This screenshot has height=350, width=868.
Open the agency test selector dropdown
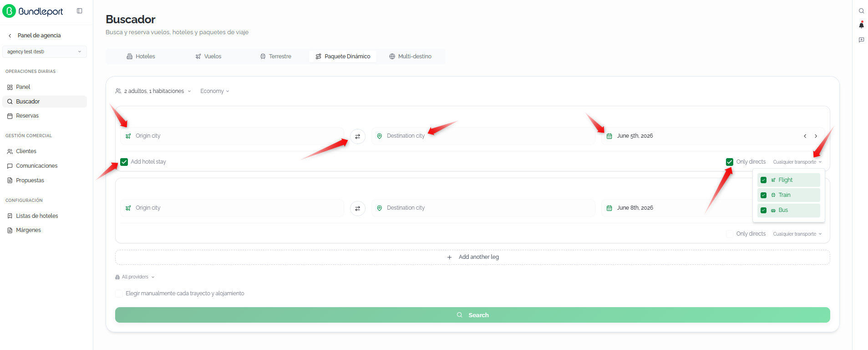click(45, 51)
